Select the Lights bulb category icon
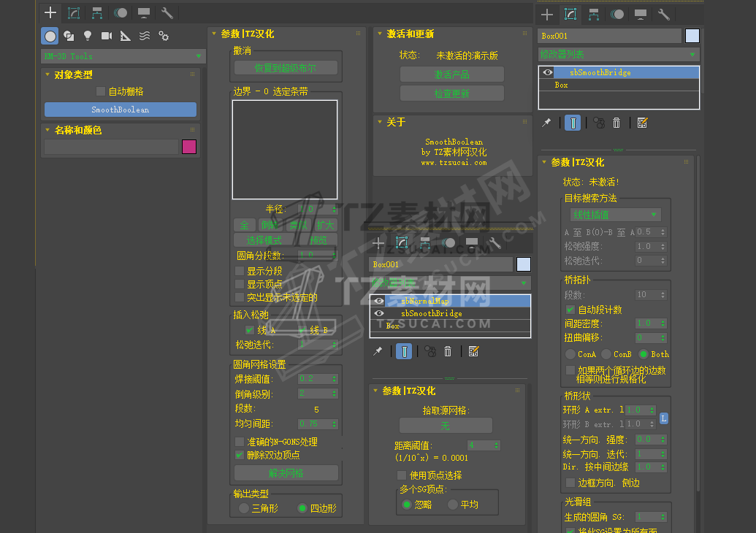The image size is (756, 533). click(88, 37)
